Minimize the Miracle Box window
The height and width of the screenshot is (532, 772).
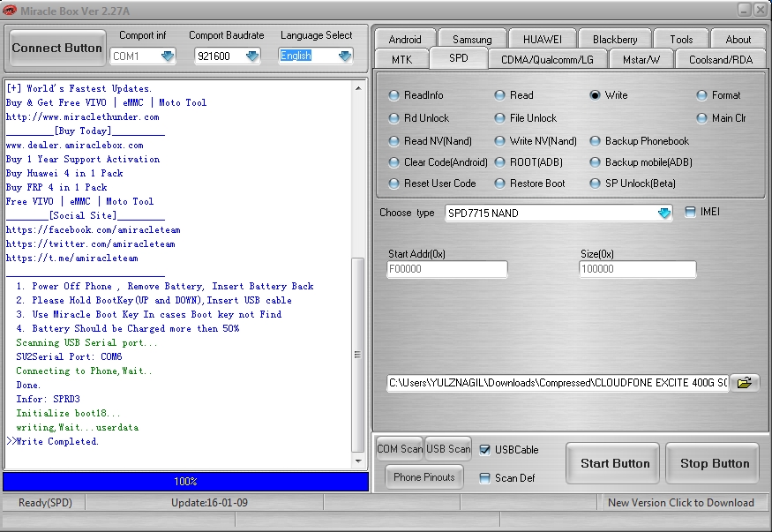point(744,10)
